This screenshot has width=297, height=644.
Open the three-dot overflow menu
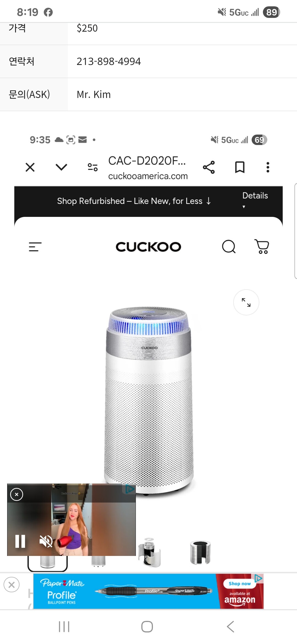[268, 167]
